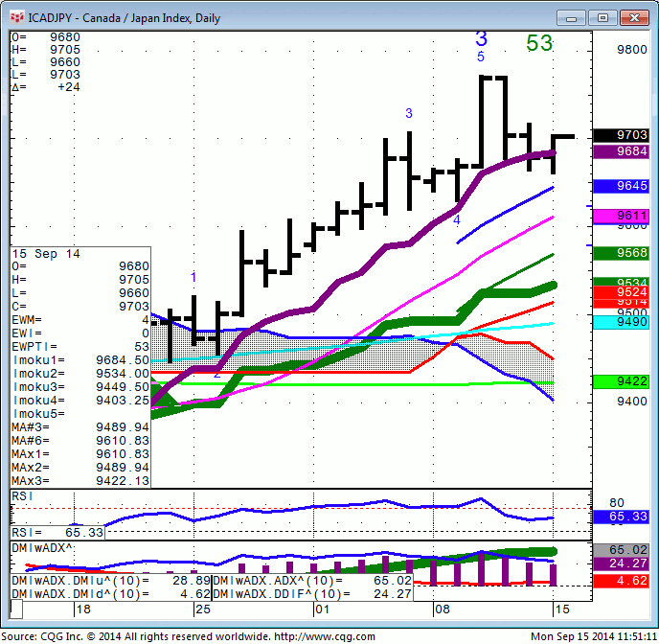659x644 pixels.
Task: Click the gray 65.02 ADX value label
Action: [622, 550]
